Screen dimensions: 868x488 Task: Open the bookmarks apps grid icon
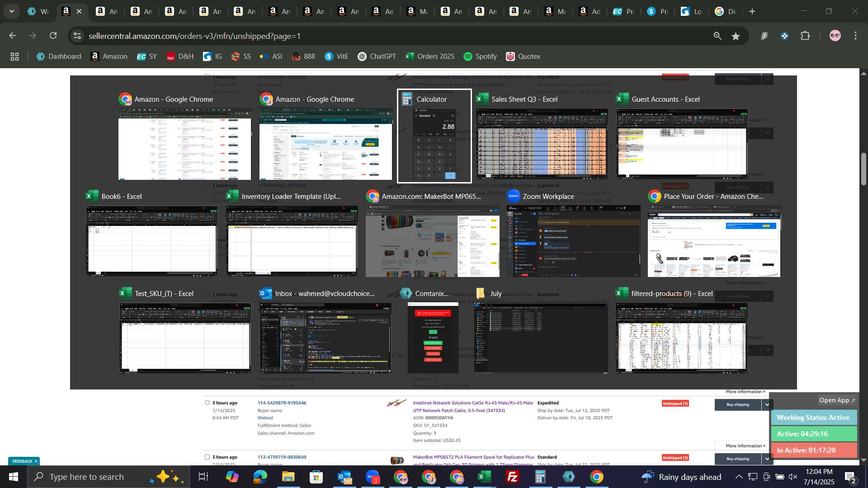point(14,56)
